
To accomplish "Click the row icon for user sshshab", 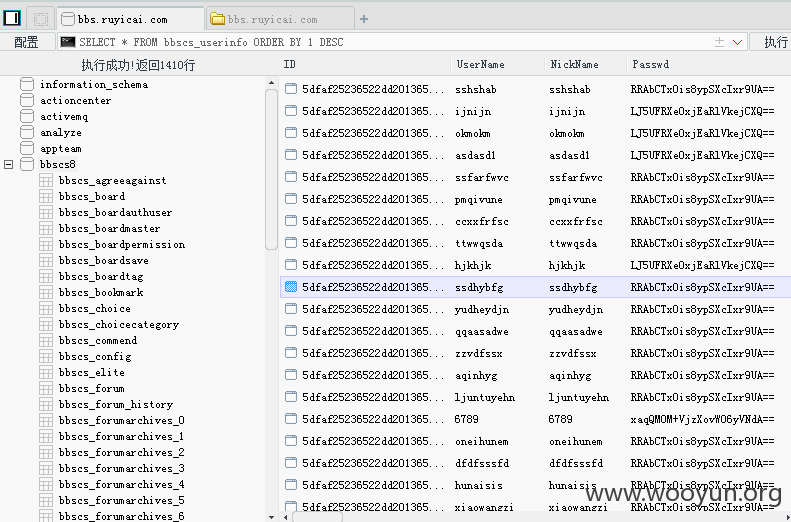I will click(291, 89).
